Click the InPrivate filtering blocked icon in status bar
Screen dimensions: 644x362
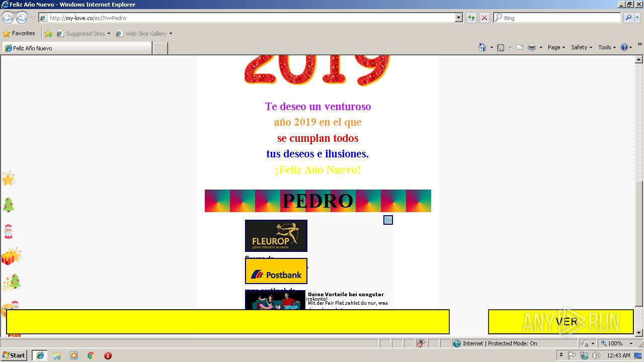click(x=421, y=343)
